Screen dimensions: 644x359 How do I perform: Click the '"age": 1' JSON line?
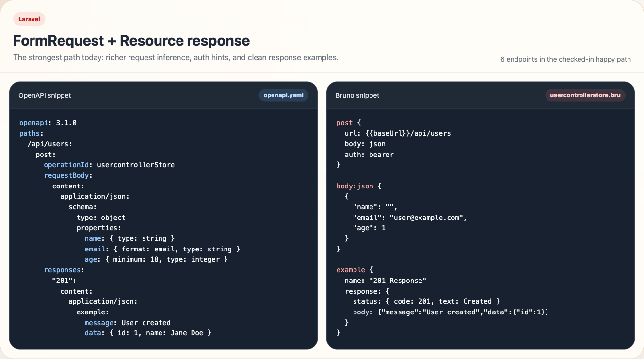tap(369, 228)
